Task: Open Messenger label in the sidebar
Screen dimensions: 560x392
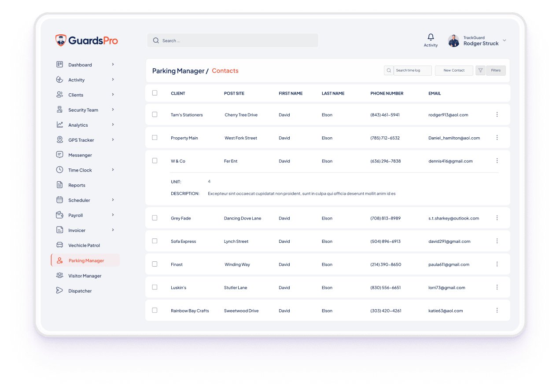Action: [x=80, y=155]
